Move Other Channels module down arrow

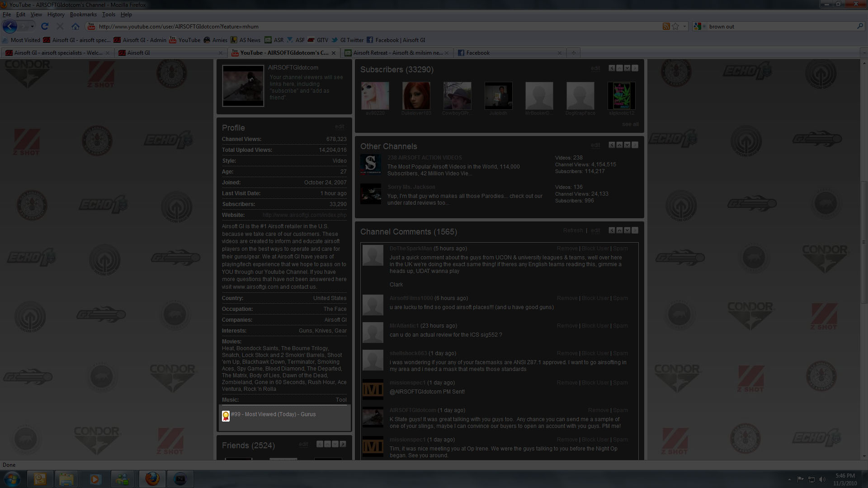(627, 145)
